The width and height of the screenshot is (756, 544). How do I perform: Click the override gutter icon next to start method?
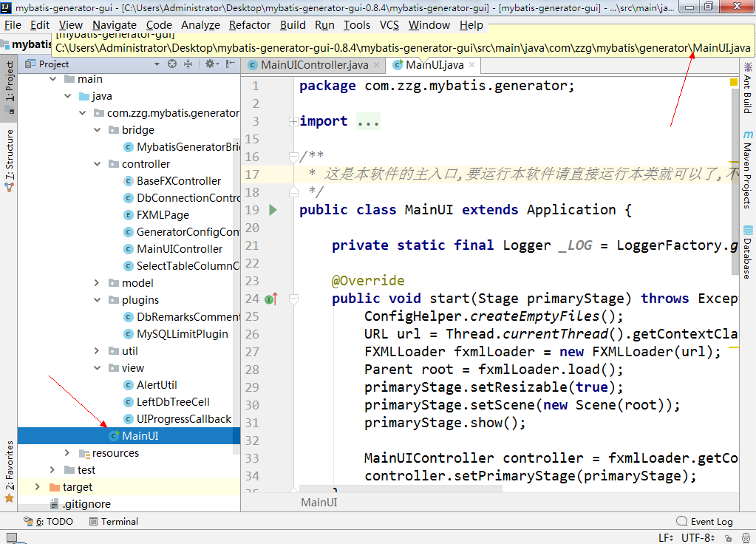coord(271,299)
